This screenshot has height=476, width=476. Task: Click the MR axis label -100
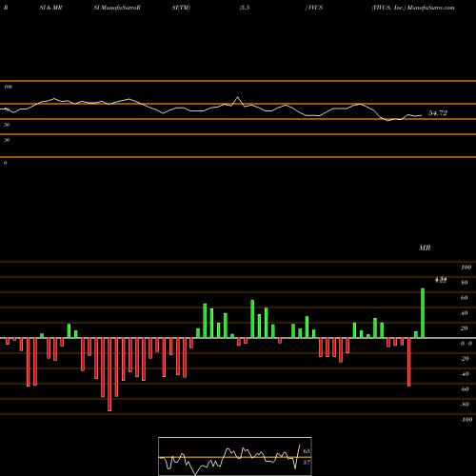[466, 420]
